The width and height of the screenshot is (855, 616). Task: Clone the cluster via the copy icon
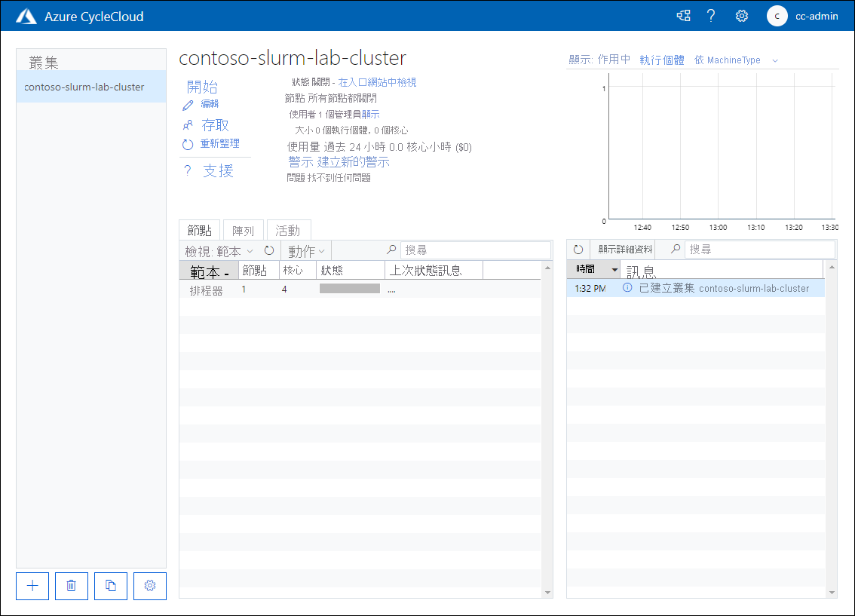(x=110, y=586)
